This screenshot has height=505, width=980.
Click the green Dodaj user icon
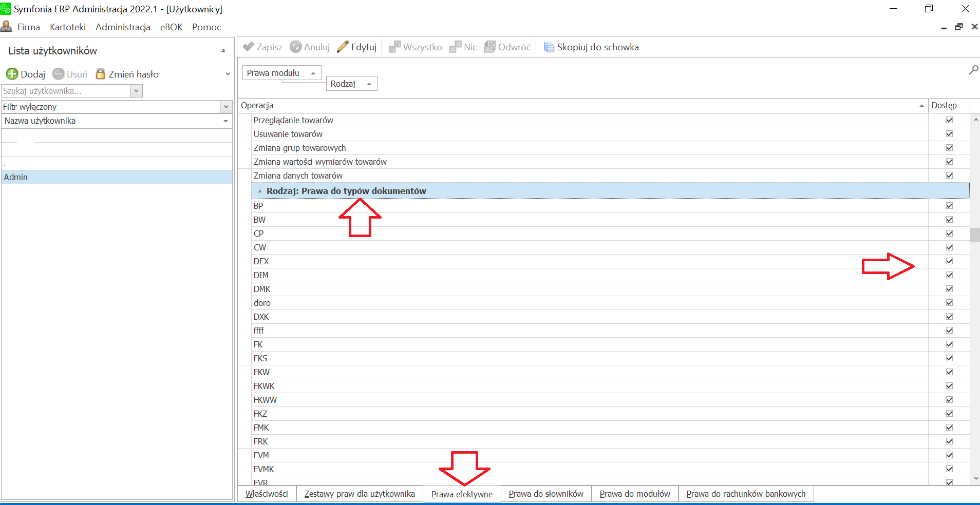12,74
